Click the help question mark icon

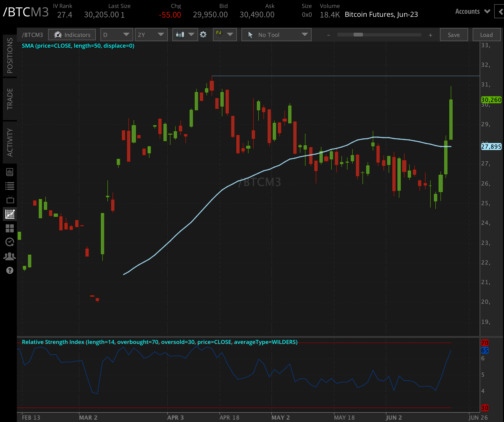10,270
